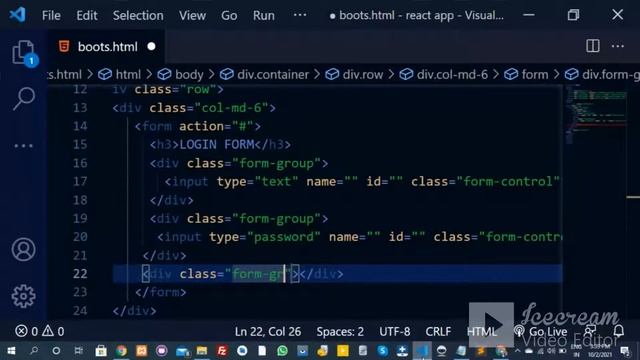Image resolution: width=640 pixels, height=360 pixels.
Task: Change indentation via Spaces: 2
Action: tap(340, 331)
